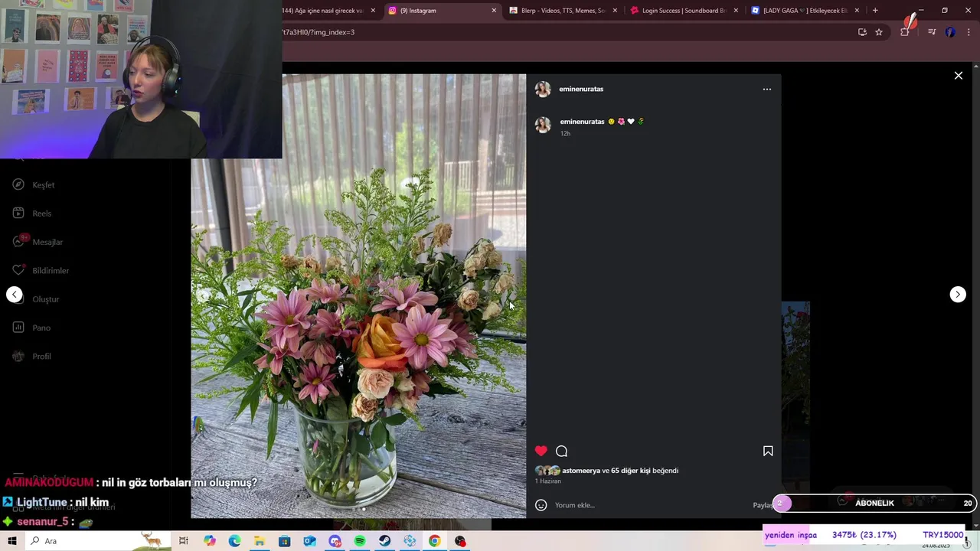This screenshot has width=980, height=551.
Task: Open Discord from the taskbar
Action: pos(335,541)
